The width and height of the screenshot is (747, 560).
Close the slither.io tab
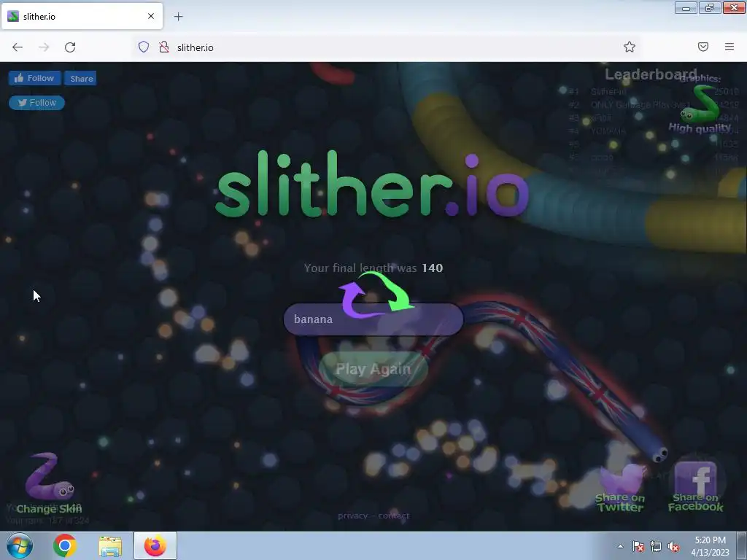pyautogui.click(x=150, y=16)
